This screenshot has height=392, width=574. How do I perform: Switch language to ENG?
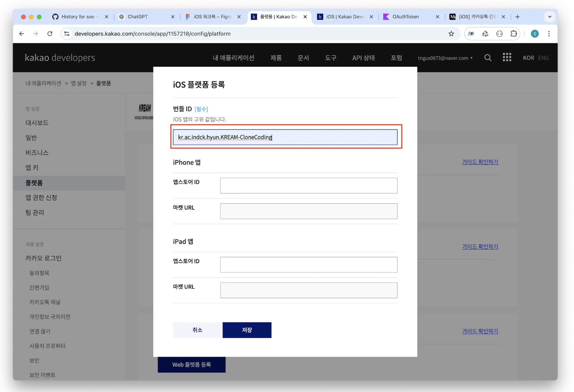pyautogui.click(x=543, y=58)
